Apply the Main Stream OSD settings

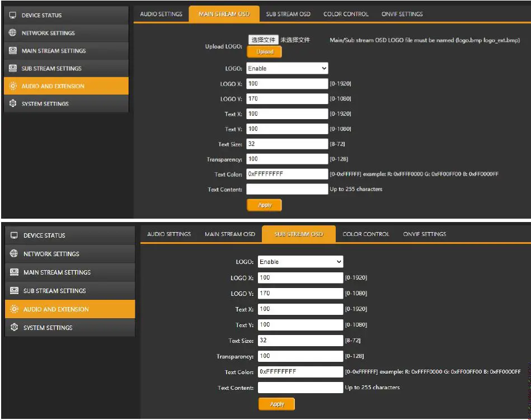[x=264, y=205]
